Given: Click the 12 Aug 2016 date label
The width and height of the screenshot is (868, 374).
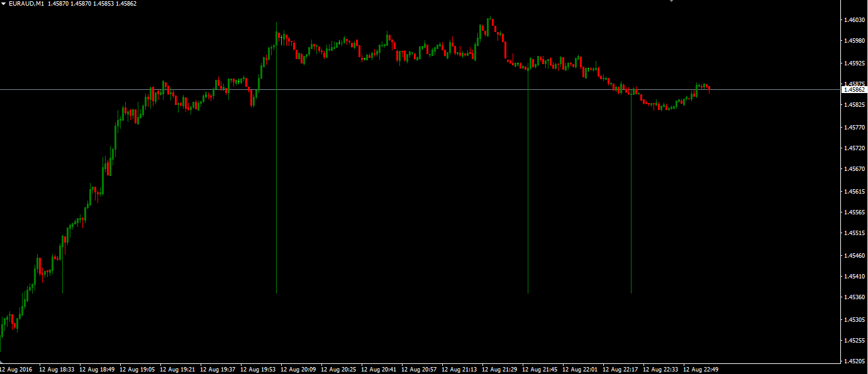Looking at the screenshot, I should click(16, 370).
